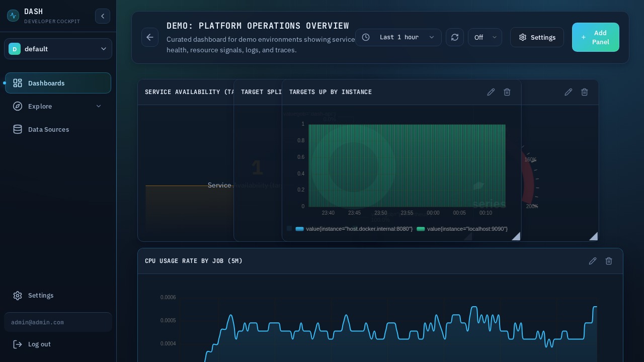Refresh the dashboard with the refresh icon
The image size is (644, 362).
click(x=455, y=37)
